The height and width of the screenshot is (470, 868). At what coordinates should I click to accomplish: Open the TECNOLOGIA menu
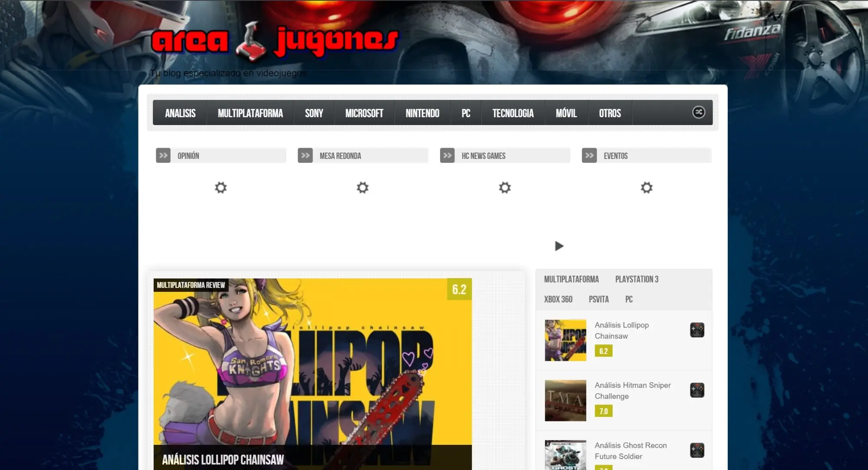coord(513,113)
